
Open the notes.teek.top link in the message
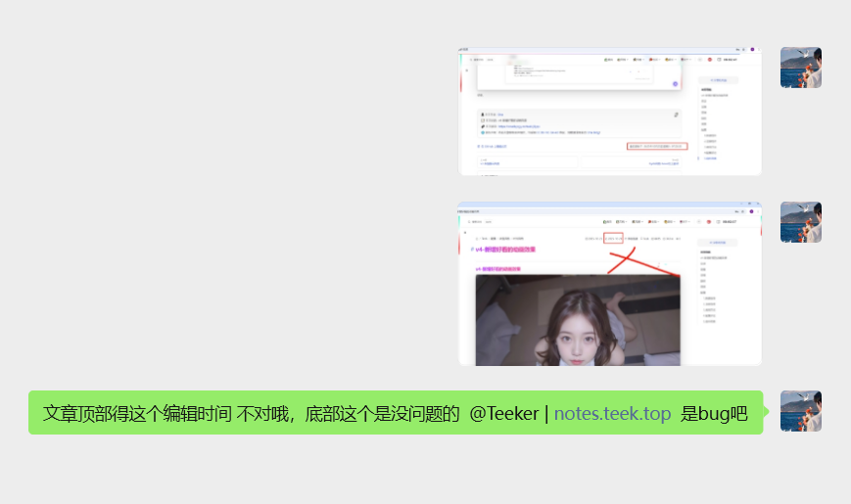tap(612, 413)
